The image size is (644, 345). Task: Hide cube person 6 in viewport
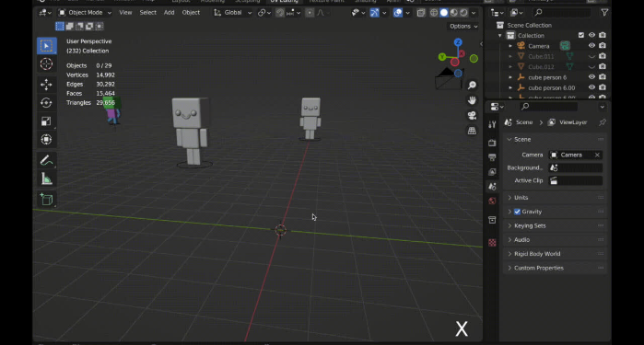click(x=591, y=76)
